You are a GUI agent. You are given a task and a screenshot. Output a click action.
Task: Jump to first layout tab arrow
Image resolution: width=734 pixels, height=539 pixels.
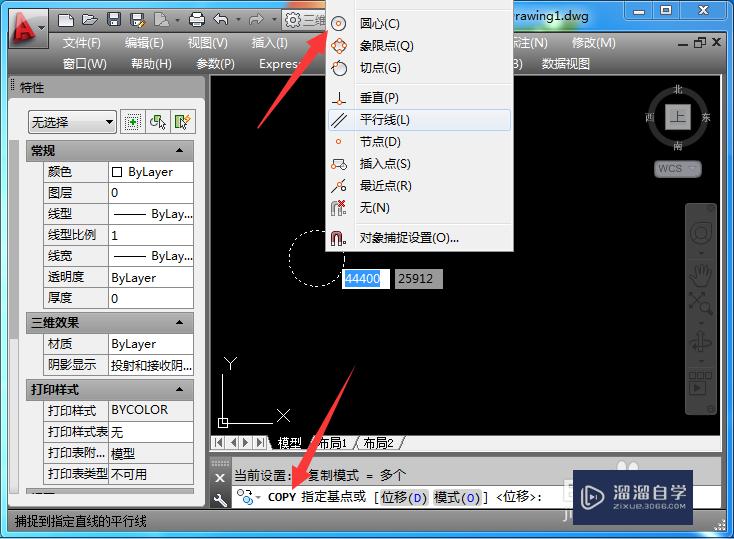[x=219, y=443]
